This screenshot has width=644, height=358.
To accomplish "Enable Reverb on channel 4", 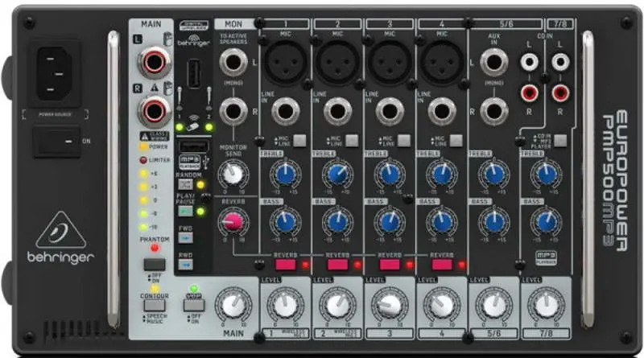I will [442, 265].
